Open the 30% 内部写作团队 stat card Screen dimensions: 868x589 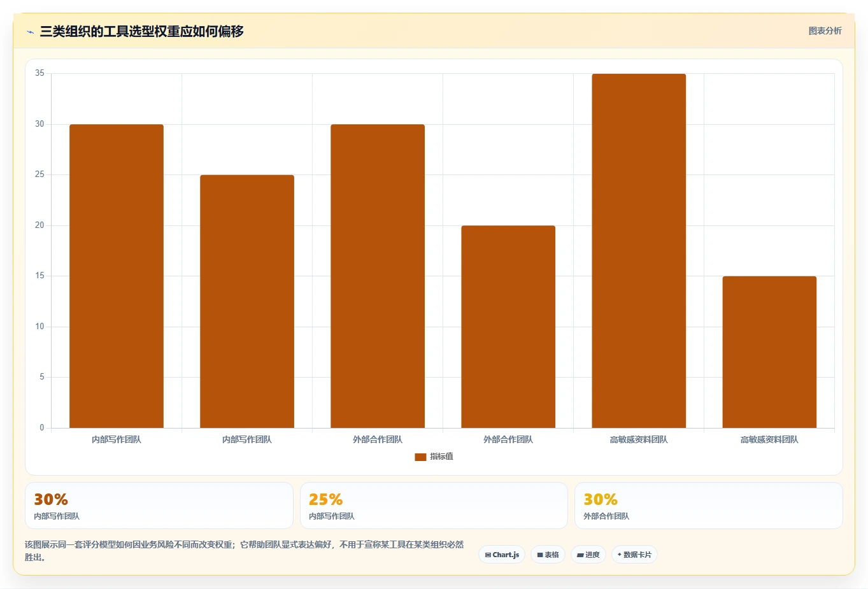pos(159,506)
